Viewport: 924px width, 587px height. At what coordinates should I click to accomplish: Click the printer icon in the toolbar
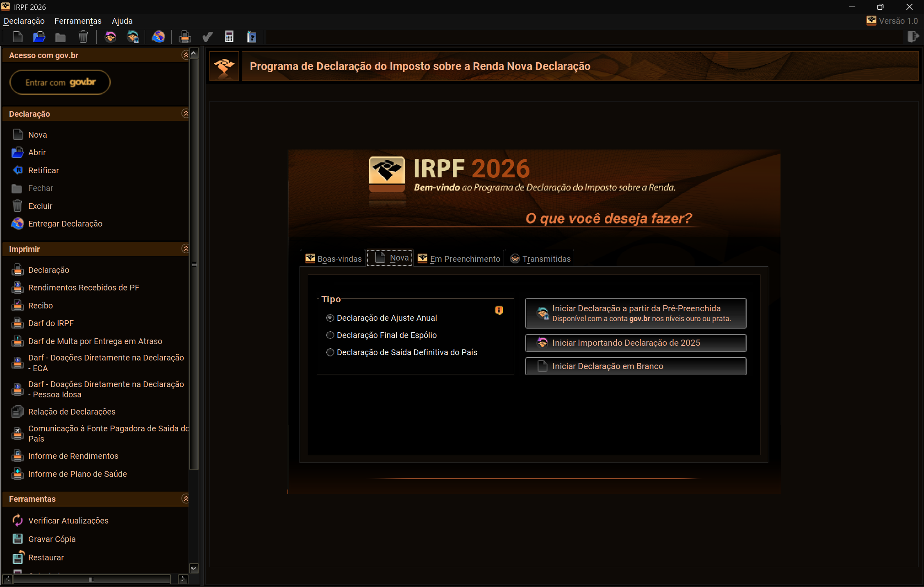[185, 37]
